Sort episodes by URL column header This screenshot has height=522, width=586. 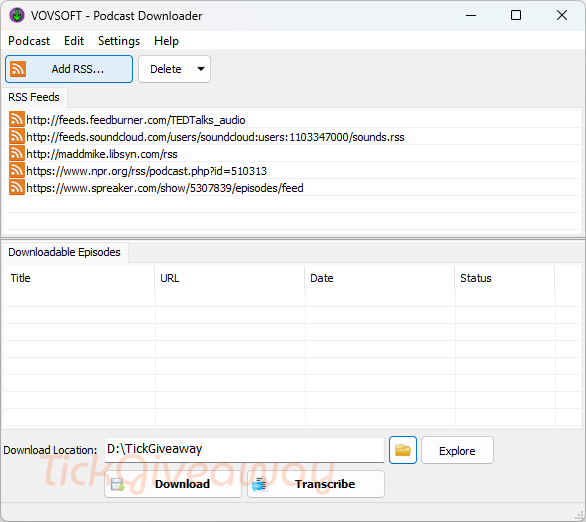coord(230,278)
